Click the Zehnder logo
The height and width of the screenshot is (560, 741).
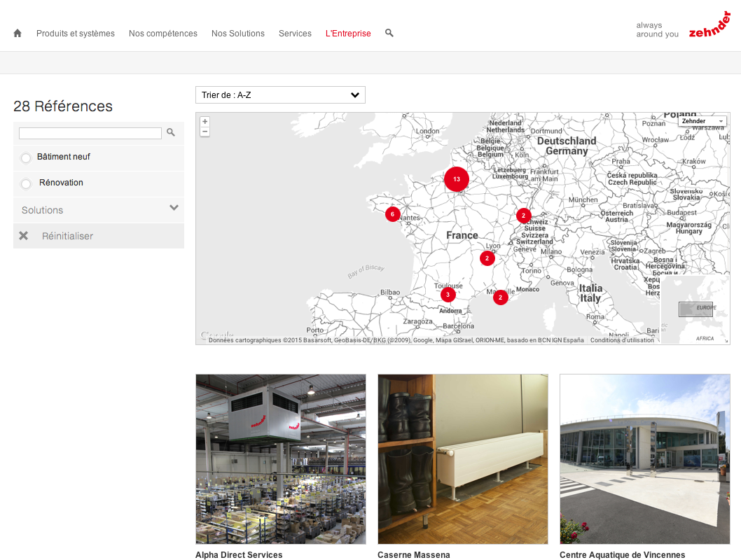709,24
